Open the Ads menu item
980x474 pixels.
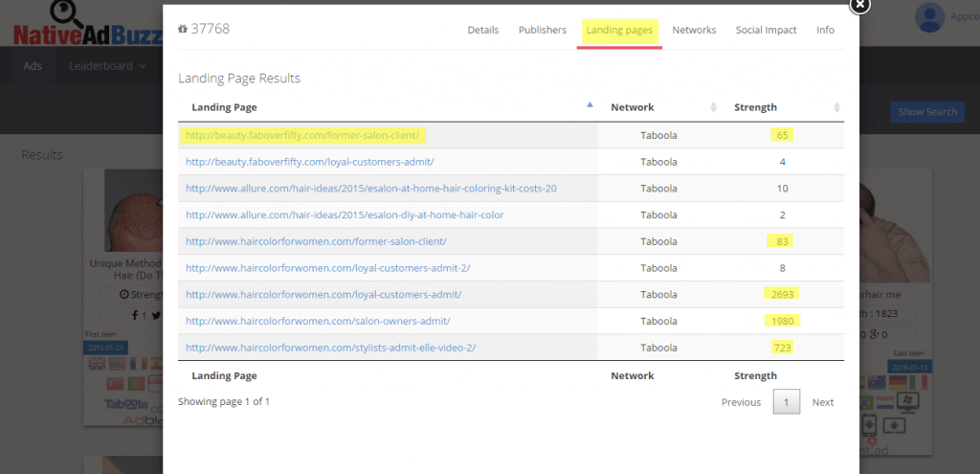(x=33, y=66)
